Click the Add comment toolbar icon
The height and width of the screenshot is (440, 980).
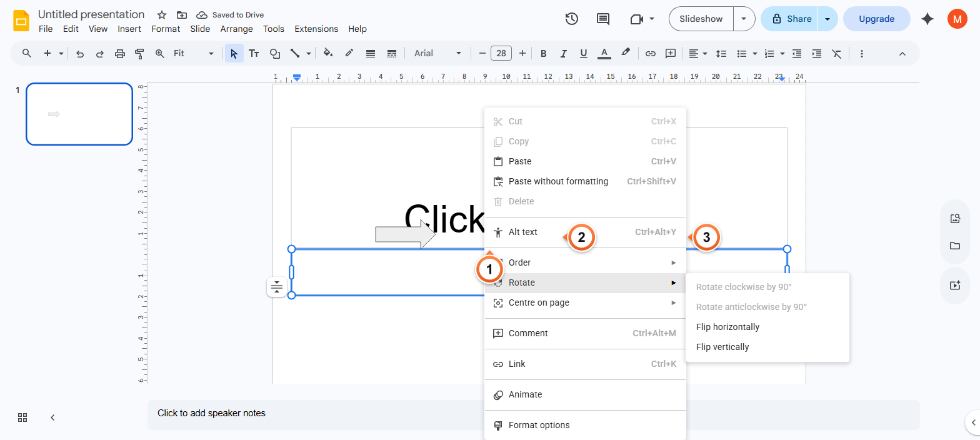coord(671,54)
